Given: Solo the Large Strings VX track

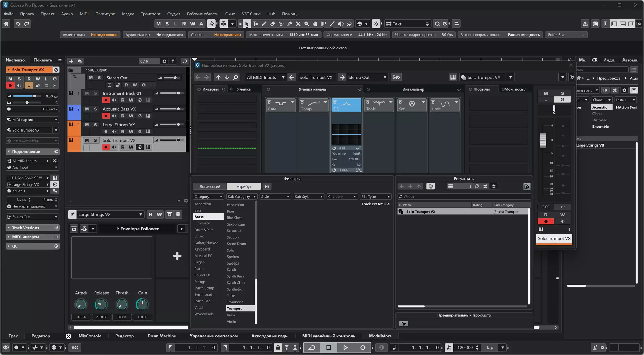Looking at the screenshot, I should tap(95, 125).
